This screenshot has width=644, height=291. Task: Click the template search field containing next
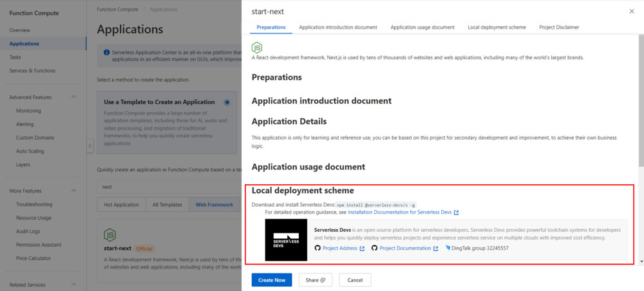(x=161, y=187)
